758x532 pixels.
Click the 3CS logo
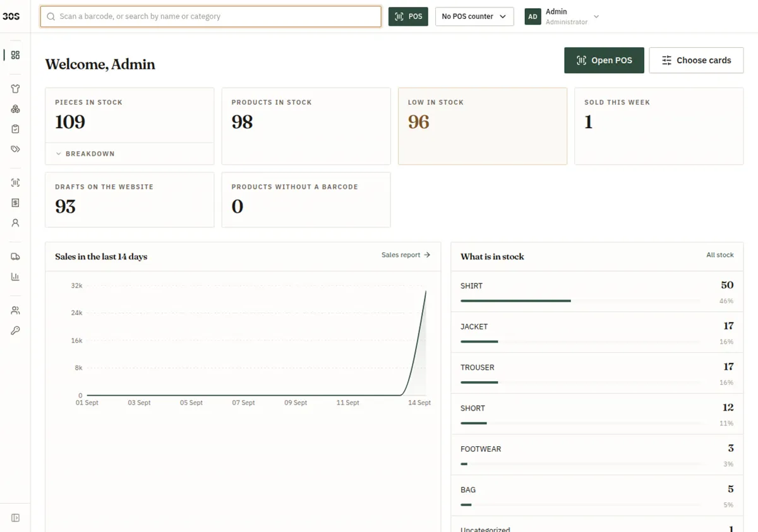[11, 16]
